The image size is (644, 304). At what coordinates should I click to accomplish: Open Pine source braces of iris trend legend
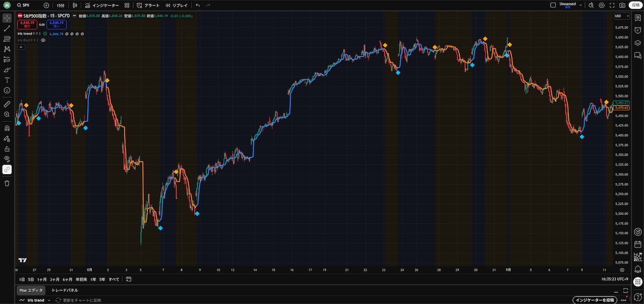click(45, 34)
